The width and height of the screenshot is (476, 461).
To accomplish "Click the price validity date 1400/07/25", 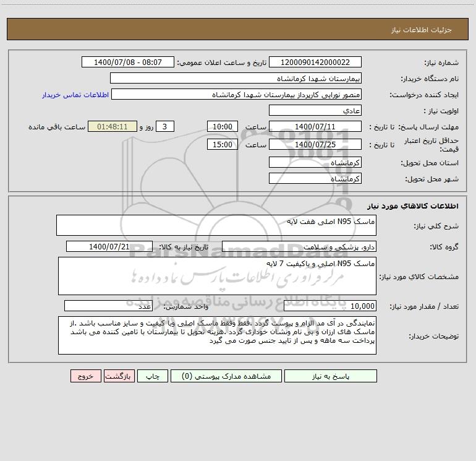I will tap(315, 144).
